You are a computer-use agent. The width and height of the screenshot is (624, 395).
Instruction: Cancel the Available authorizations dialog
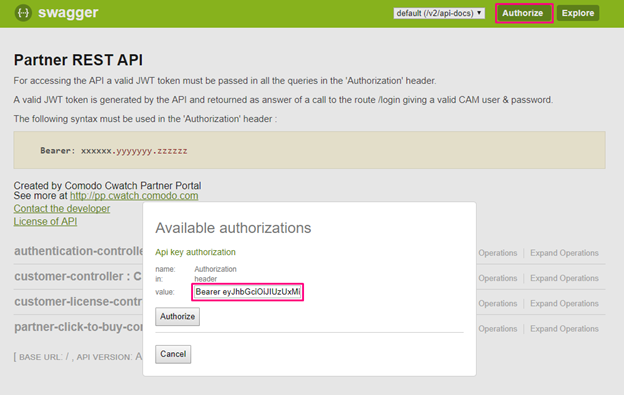coord(173,354)
